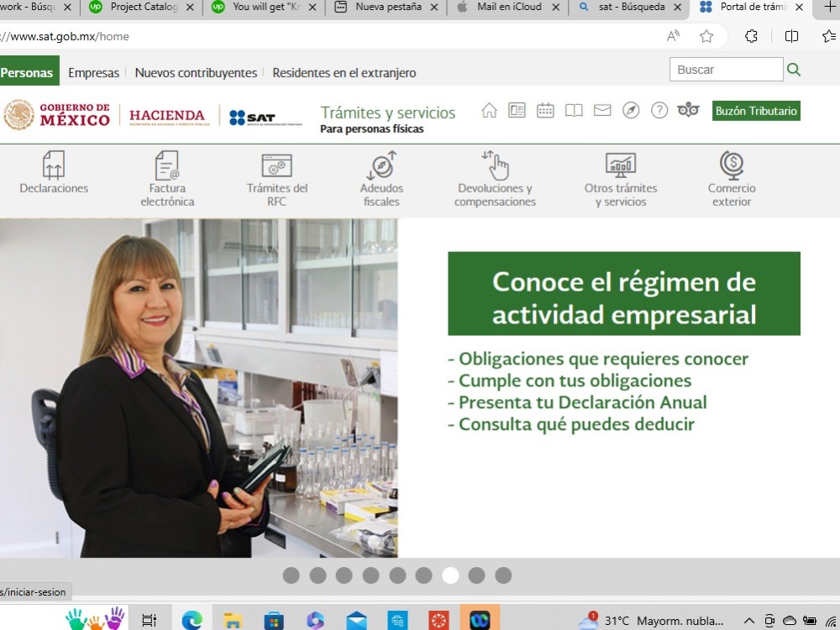Open a new browser tab plus button
This screenshot has height=630, width=840.
click(831, 7)
